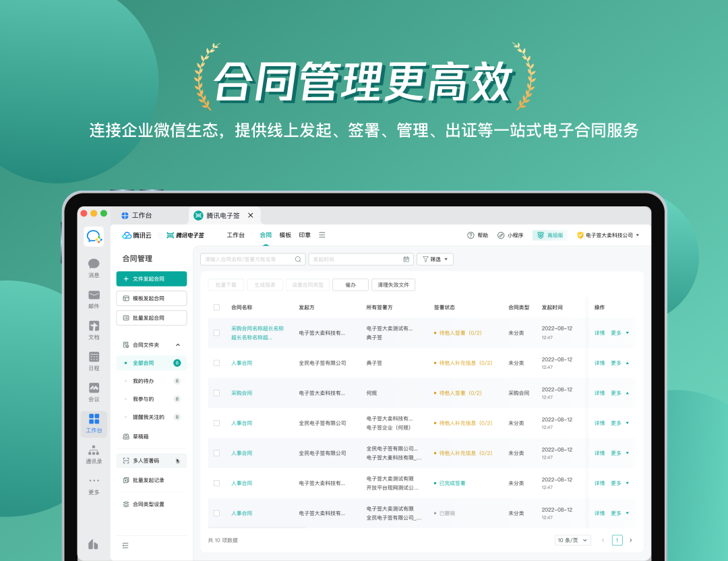
Task: Check the 已完成签署 row checkbox
Action: (x=216, y=483)
